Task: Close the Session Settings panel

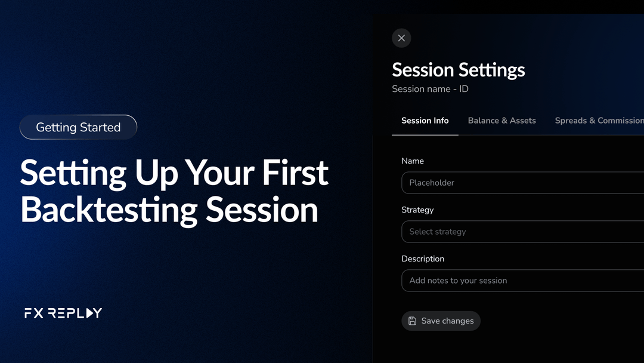Action: (x=401, y=38)
